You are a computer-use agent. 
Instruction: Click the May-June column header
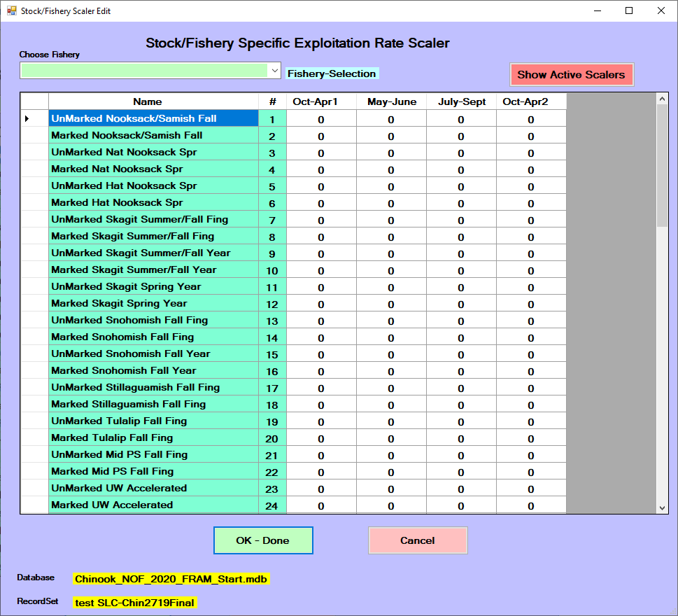tap(391, 101)
